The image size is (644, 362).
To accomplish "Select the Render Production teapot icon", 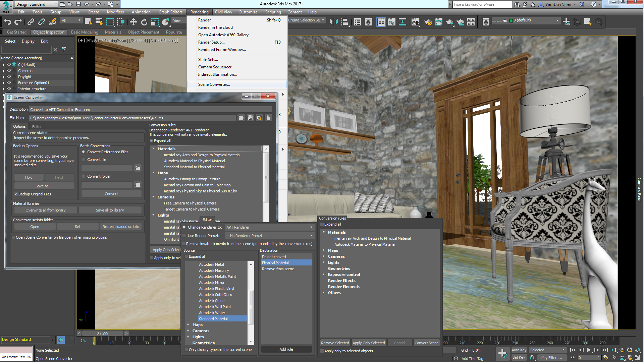I will coord(449,22).
